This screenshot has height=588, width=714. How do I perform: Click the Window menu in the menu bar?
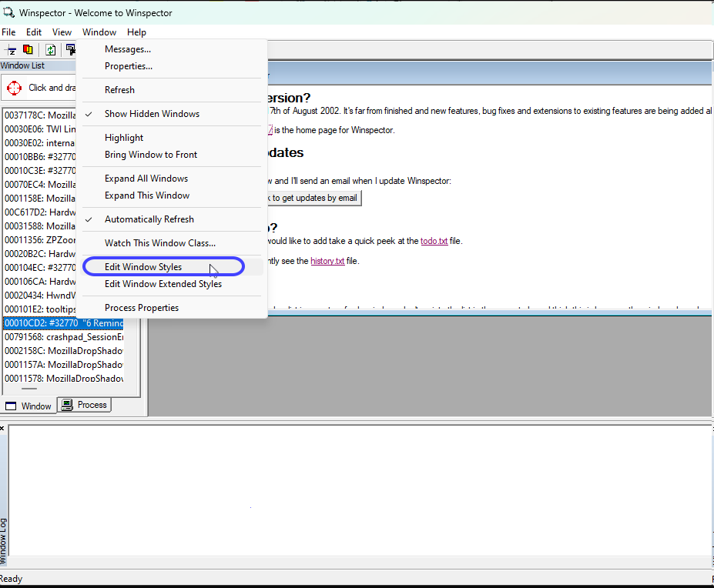click(99, 32)
